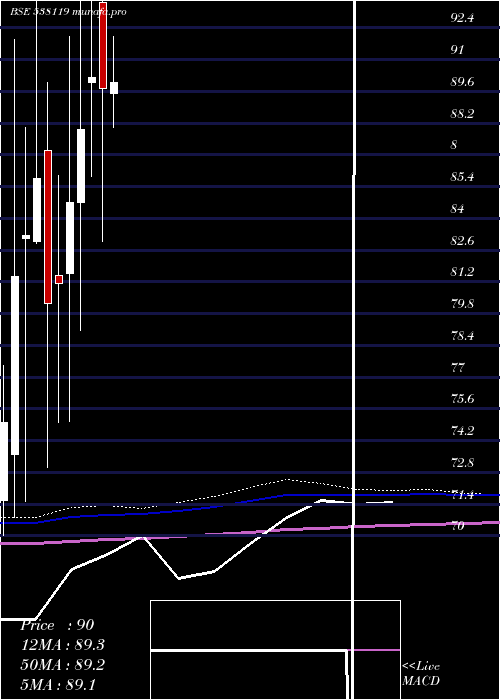Select the 81.2 price axis label
The width and height of the screenshot is (500, 700).
(462, 272)
